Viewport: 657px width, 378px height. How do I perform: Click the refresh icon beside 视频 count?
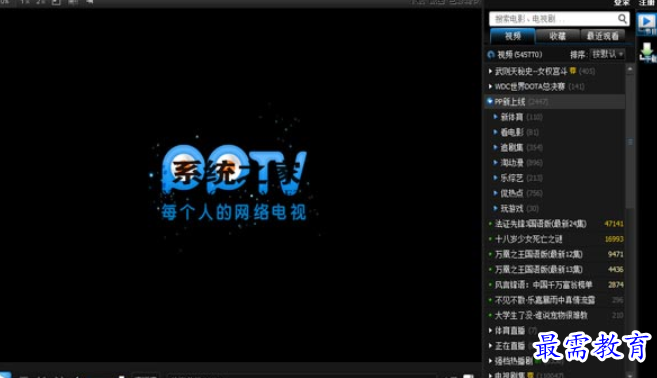[491, 54]
